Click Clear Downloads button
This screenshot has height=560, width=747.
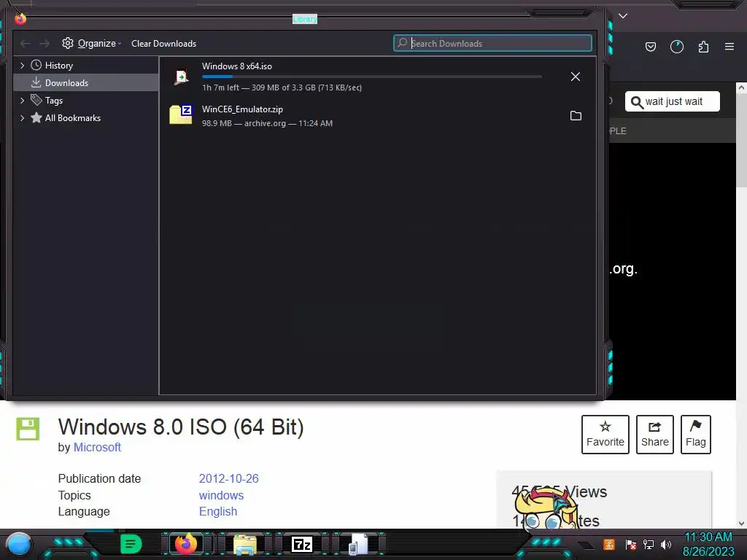point(163,43)
